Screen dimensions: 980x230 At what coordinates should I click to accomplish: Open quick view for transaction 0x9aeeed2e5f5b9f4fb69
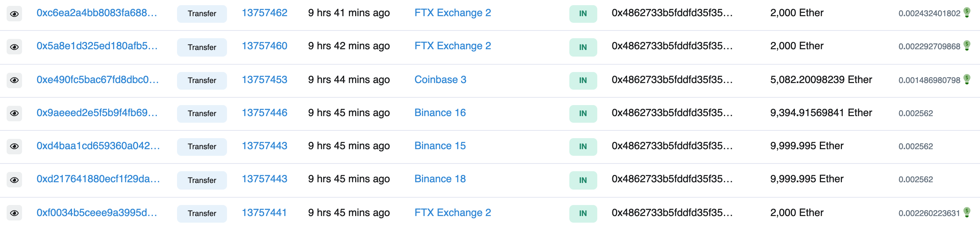coord(14,113)
